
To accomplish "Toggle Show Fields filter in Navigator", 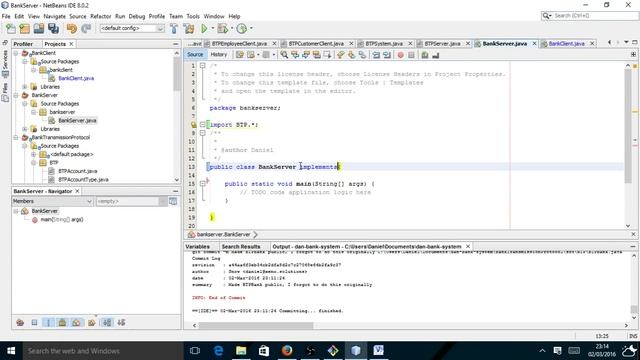I will click(34, 322).
